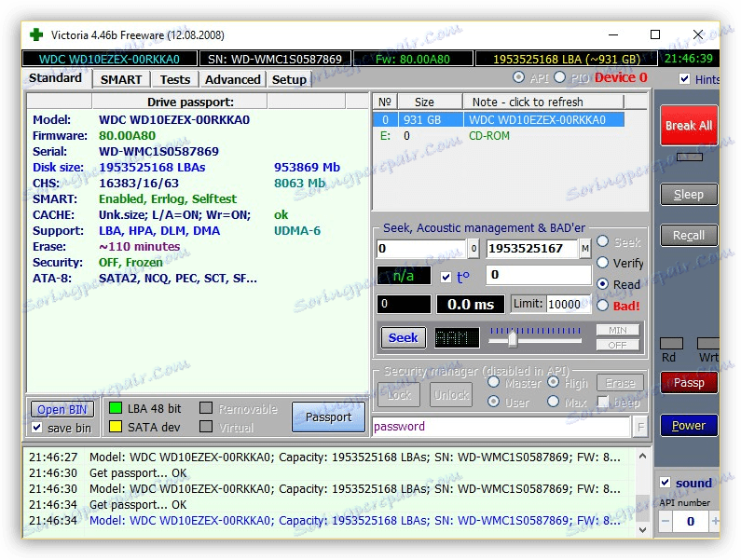This screenshot has height=560, width=741.
Task: Switch to the SMART tab
Action: coord(121,79)
